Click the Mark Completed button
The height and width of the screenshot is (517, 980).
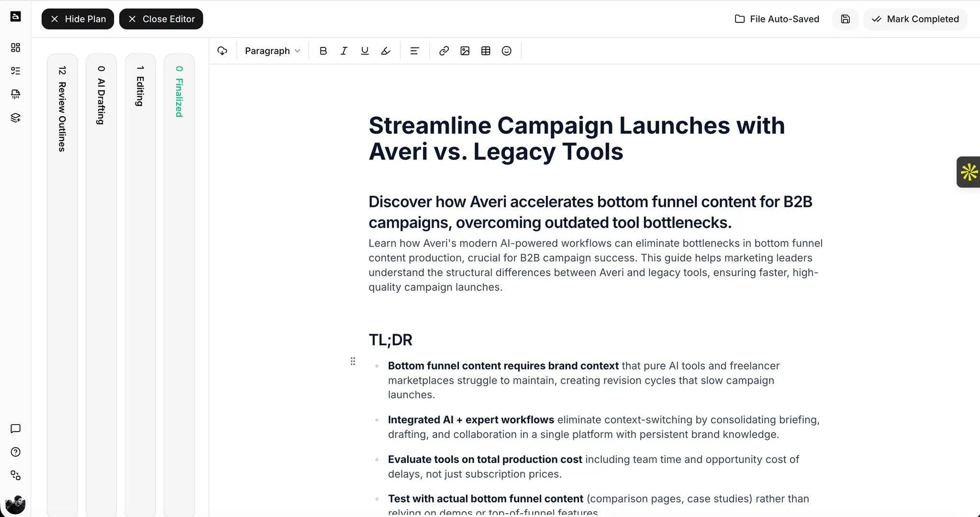click(x=915, y=19)
